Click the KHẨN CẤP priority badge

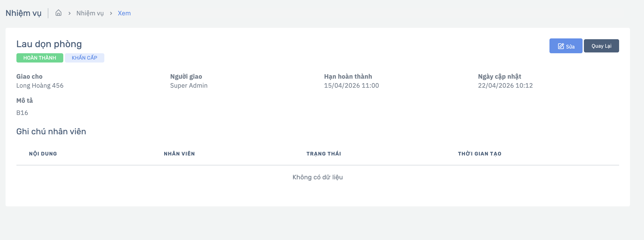tap(84, 58)
